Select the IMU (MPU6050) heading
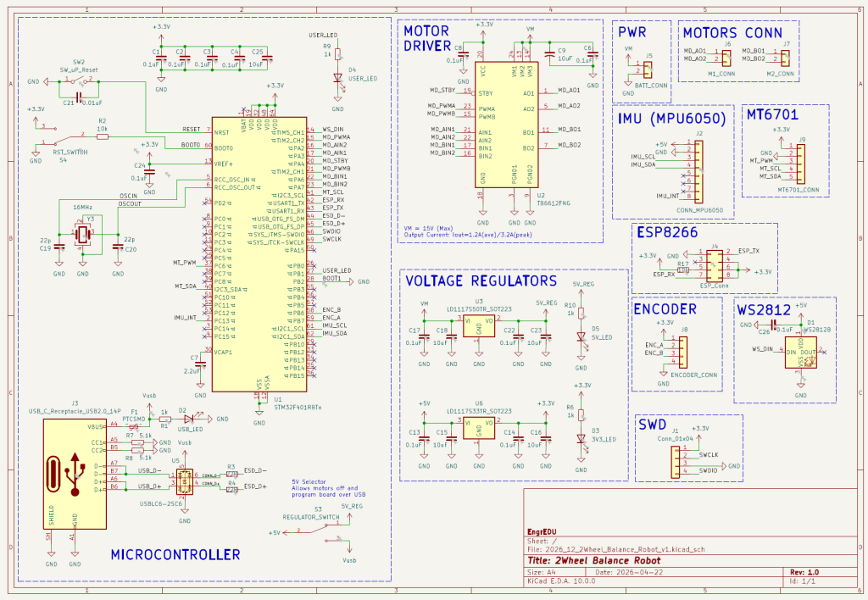 click(671, 119)
